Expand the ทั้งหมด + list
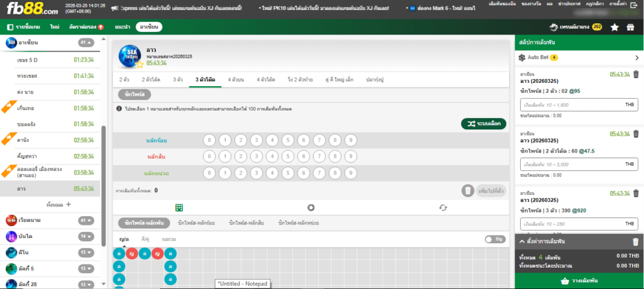644x289 pixels. pos(58,204)
